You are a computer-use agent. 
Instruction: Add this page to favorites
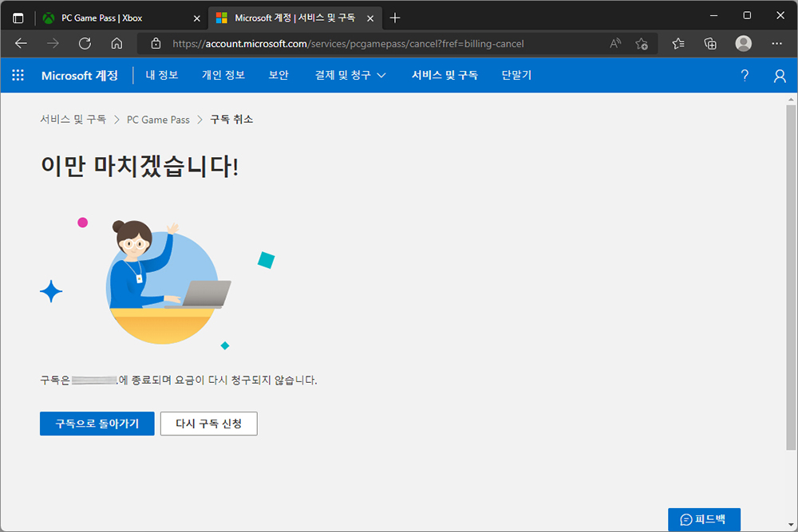pyautogui.click(x=642, y=44)
